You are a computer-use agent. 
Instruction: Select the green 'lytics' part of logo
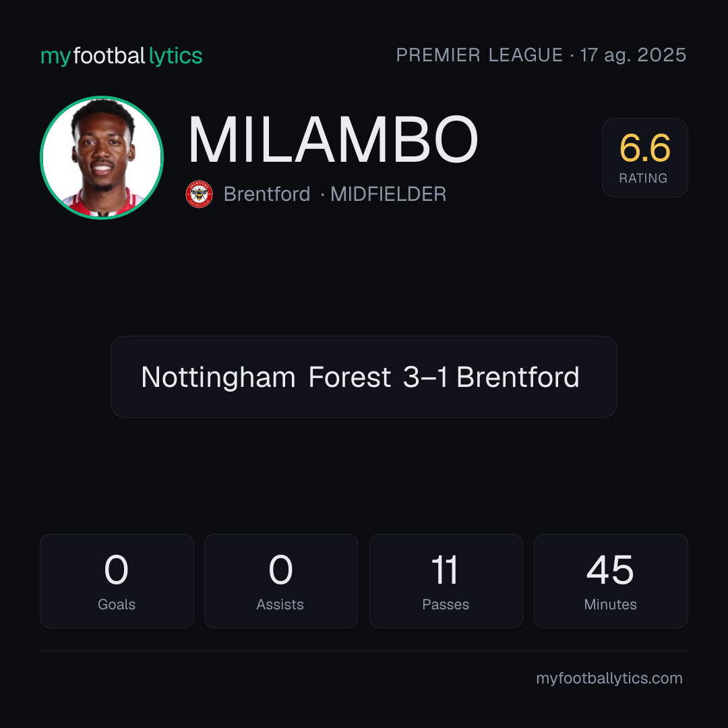[x=175, y=56]
